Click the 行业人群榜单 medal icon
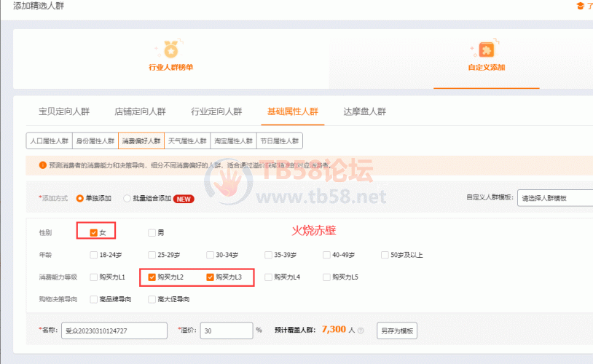The height and width of the screenshot is (364, 593). click(x=170, y=49)
